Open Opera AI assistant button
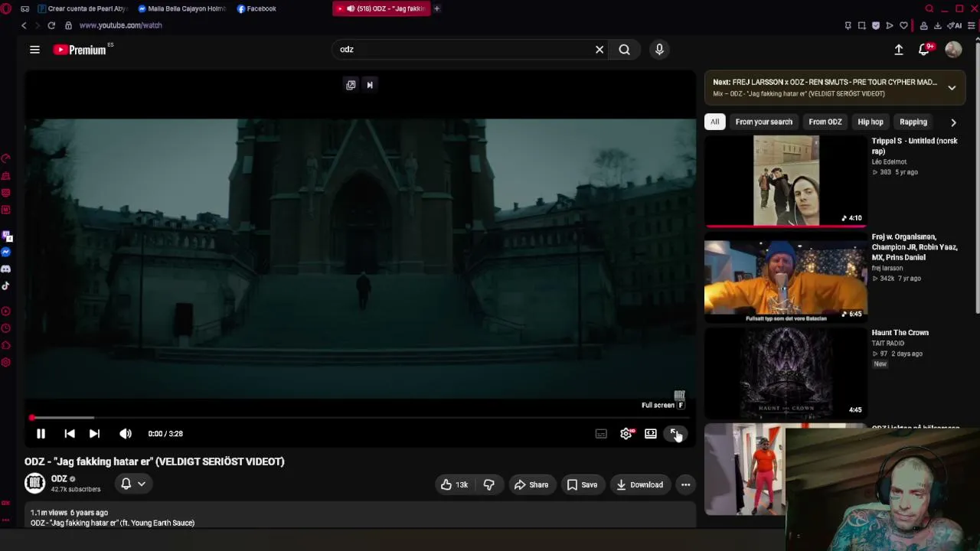The width and height of the screenshot is (980, 551). click(955, 25)
